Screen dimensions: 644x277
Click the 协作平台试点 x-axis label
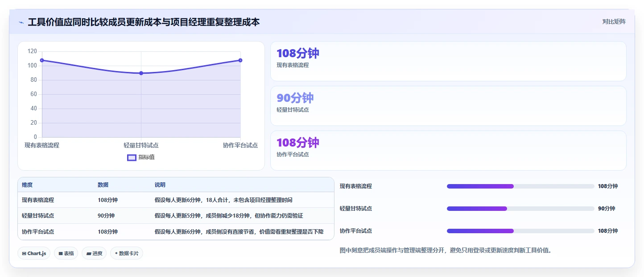pos(240,145)
